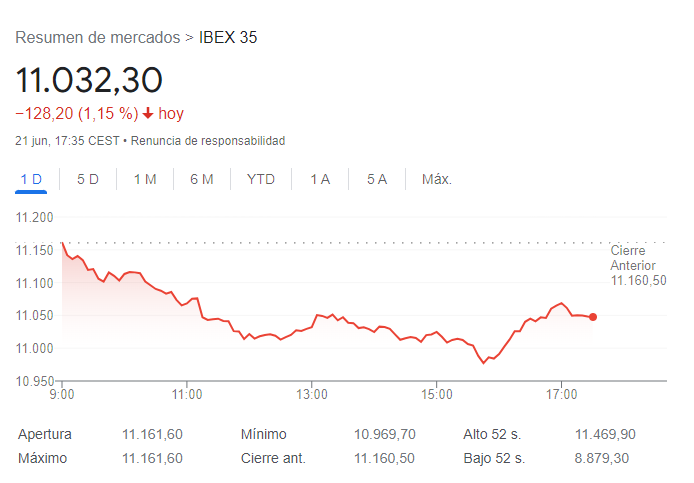Image resolution: width=694 pixels, height=483 pixels.
Task: Show the Máx. time range
Action: 436,179
